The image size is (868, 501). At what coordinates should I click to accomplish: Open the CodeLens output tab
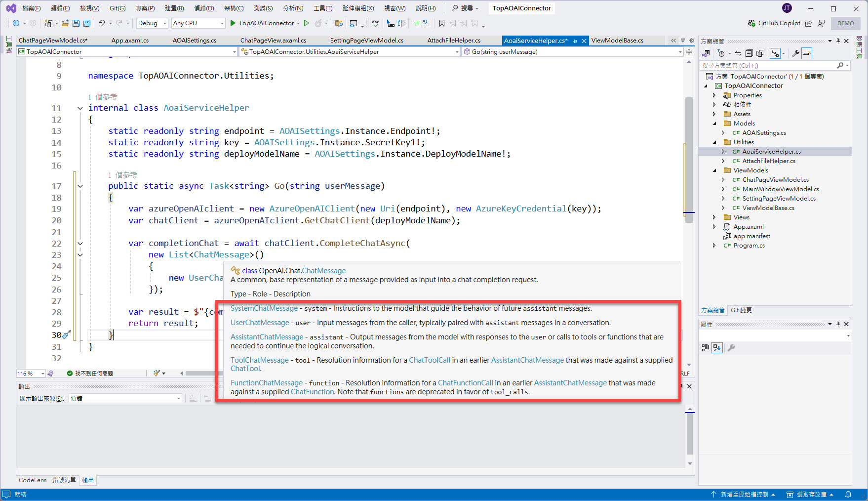coord(33,480)
